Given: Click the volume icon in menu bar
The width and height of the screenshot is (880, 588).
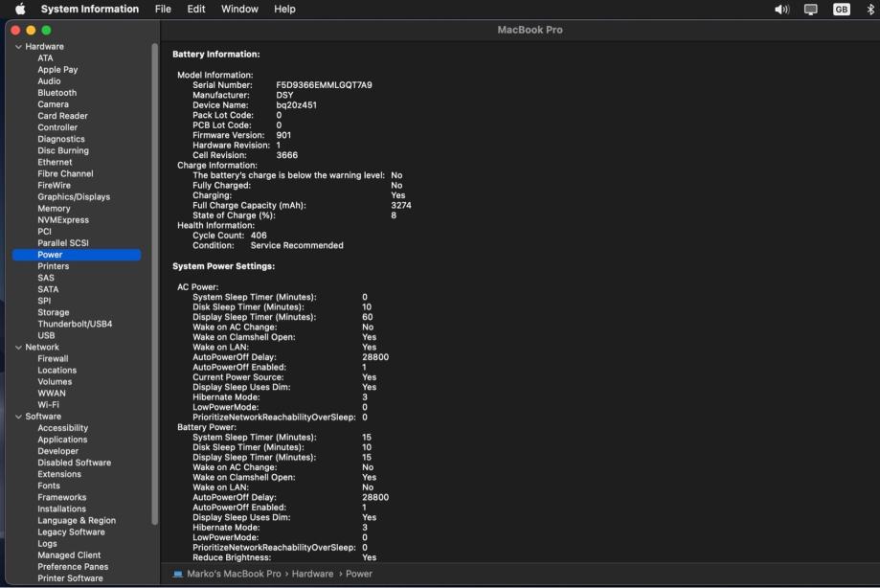Looking at the screenshot, I should (x=781, y=10).
